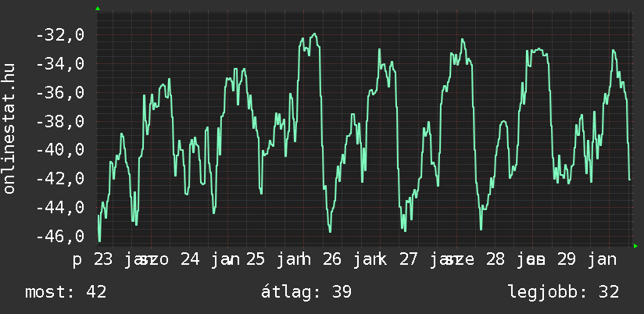This screenshot has height=314, width=644.
Task: Jump to the 29 jan date marker
Action: (x=580, y=259)
